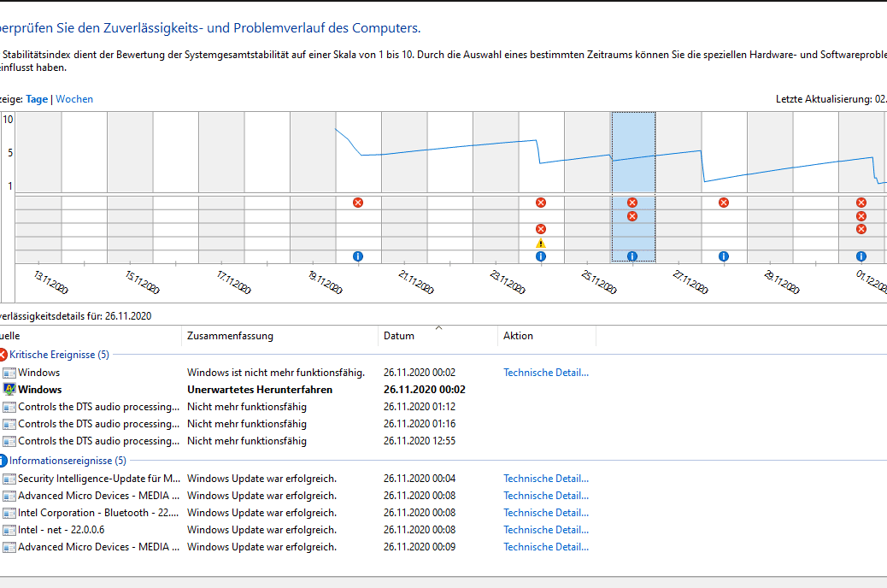
Task: Click the information icon in the highlighted 26.11.2020 column
Action: coord(632,256)
